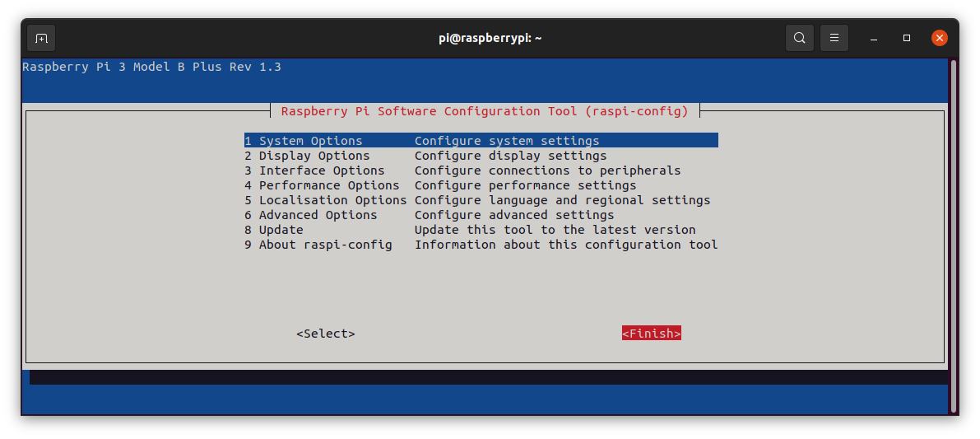Maximize the terminal window
Image resolution: width=980 pixels, height=439 pixels.
pyautogui.click(x=906, y=38)
